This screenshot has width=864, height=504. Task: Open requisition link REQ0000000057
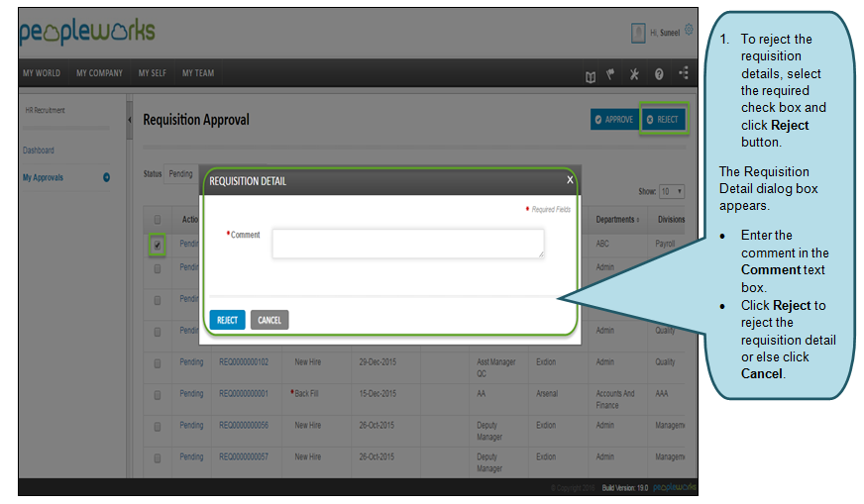coord(244,456)
